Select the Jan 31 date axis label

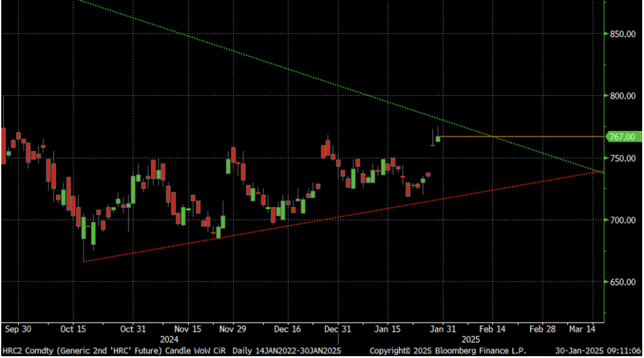point(442,329)
